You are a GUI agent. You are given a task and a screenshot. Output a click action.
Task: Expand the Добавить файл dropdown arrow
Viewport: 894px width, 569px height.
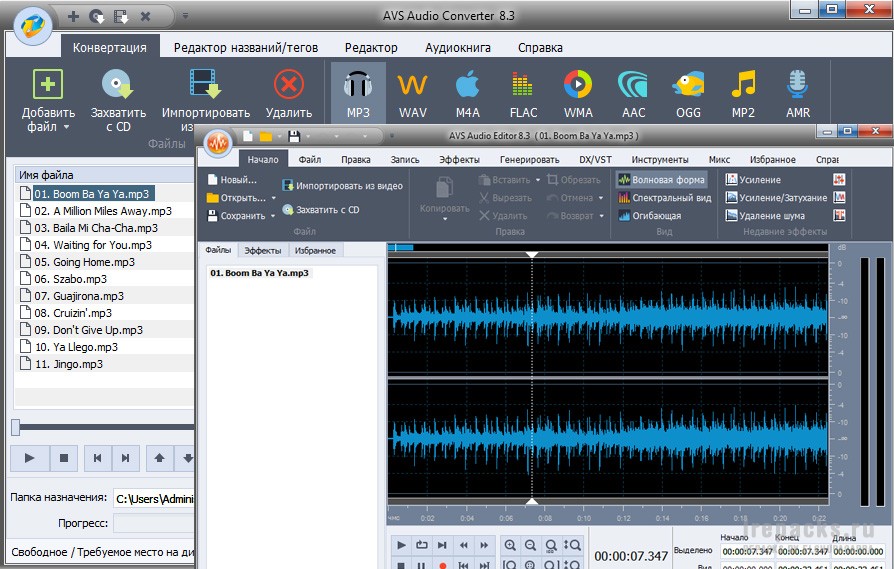66,127
